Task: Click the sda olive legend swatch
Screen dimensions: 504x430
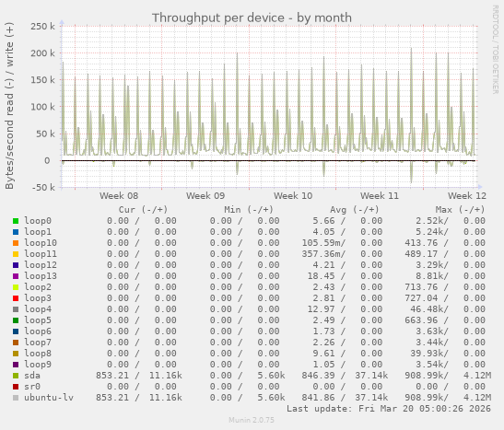Action: click(x=16, y=376)
